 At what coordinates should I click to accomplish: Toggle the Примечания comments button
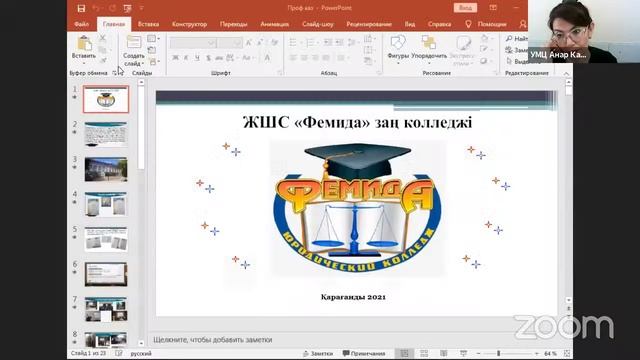point(364,353)
